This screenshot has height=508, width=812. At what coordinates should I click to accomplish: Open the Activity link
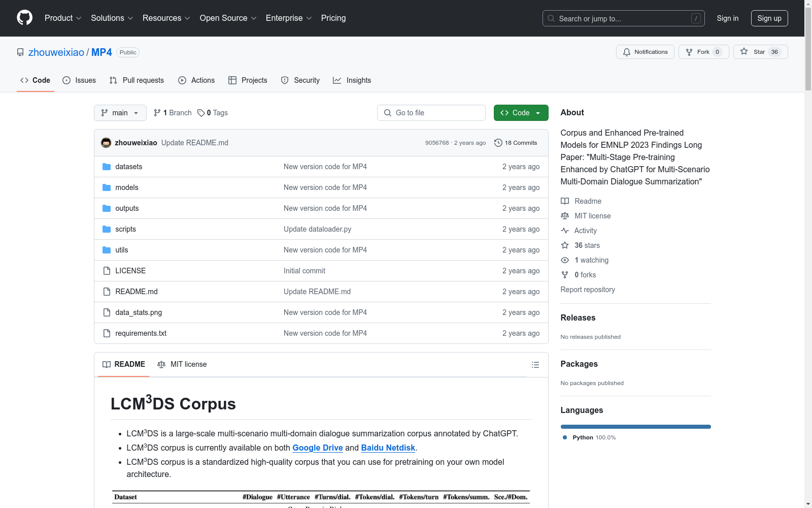579,231
